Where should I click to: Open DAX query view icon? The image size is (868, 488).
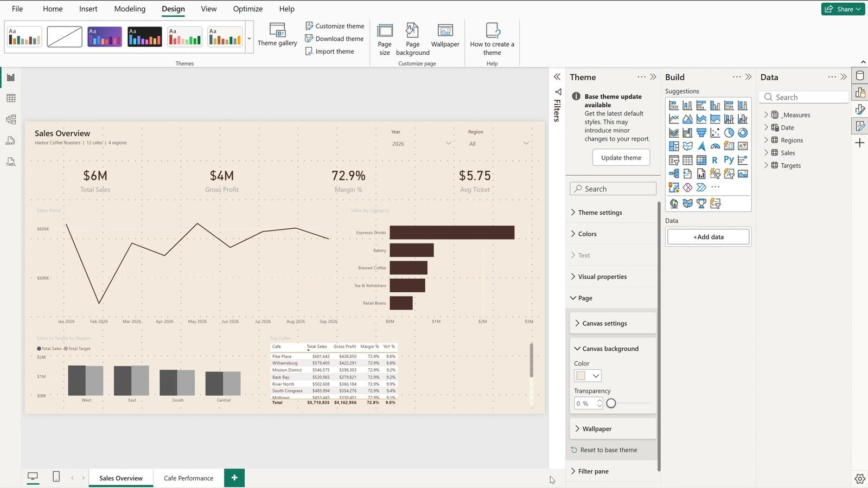11,140
